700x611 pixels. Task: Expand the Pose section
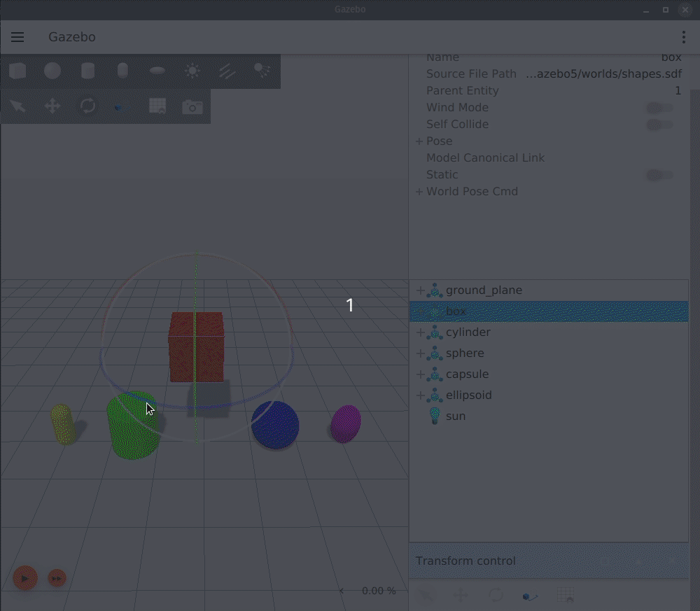point(419,141)
